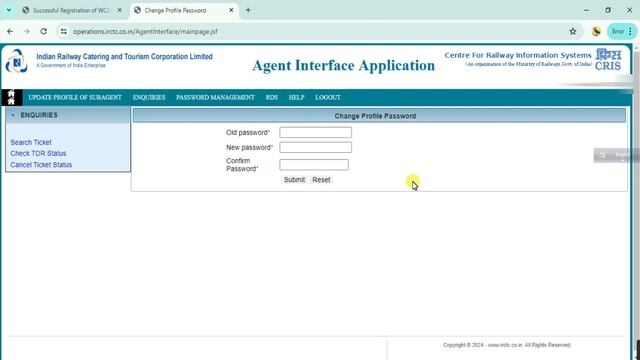Click the extension icon in toolbar
This screenshot has height=360, width=640.
point(596,31)
